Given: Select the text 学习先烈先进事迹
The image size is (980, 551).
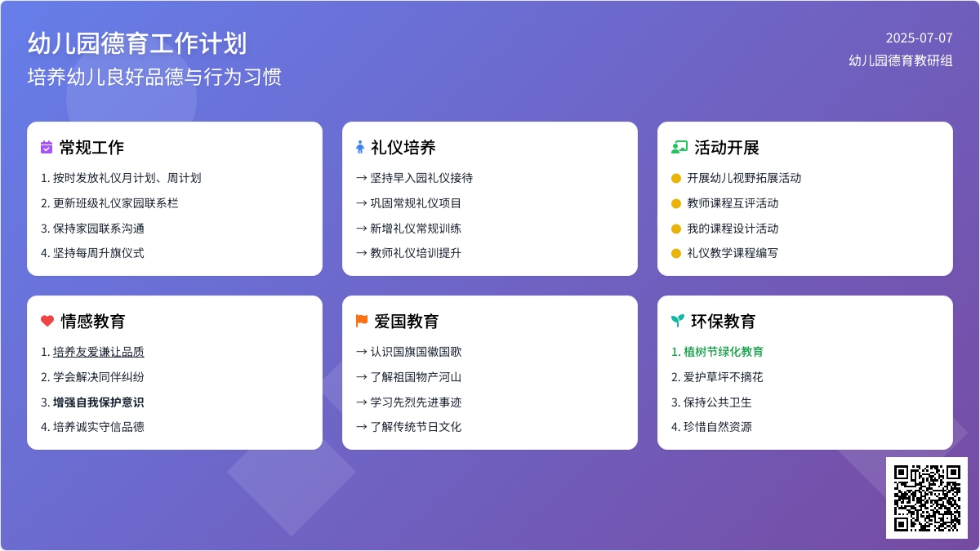Looking at the screenshot, I should coord(416,402).
